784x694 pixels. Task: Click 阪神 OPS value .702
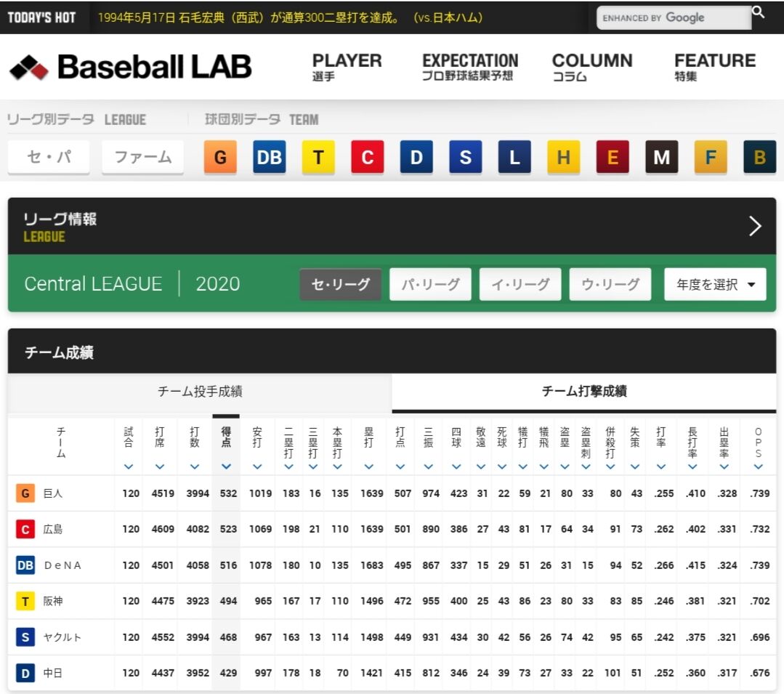760,601
